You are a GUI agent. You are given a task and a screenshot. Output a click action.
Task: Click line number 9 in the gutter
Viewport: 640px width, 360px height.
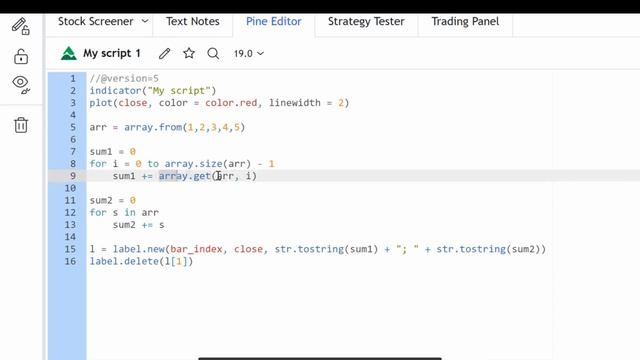tap(73, 176)
